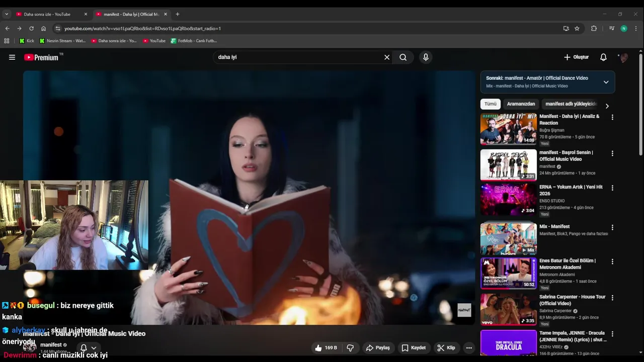
Task: Open the YouTube bookmark
Action: coord(154,41)
